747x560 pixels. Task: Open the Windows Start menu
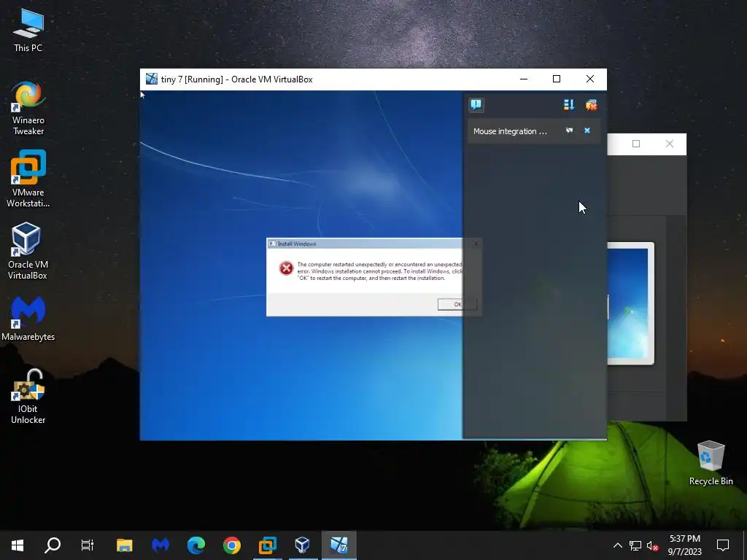(18, 545)
